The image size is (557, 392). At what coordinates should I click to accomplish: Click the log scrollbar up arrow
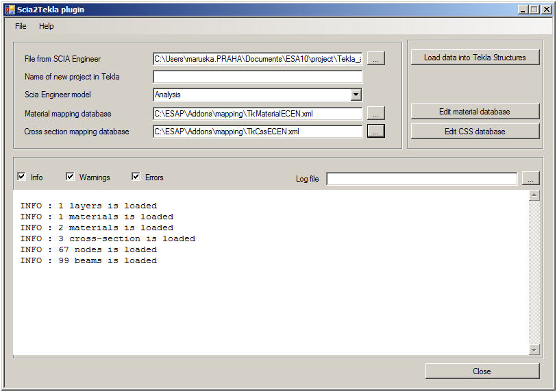534,195
